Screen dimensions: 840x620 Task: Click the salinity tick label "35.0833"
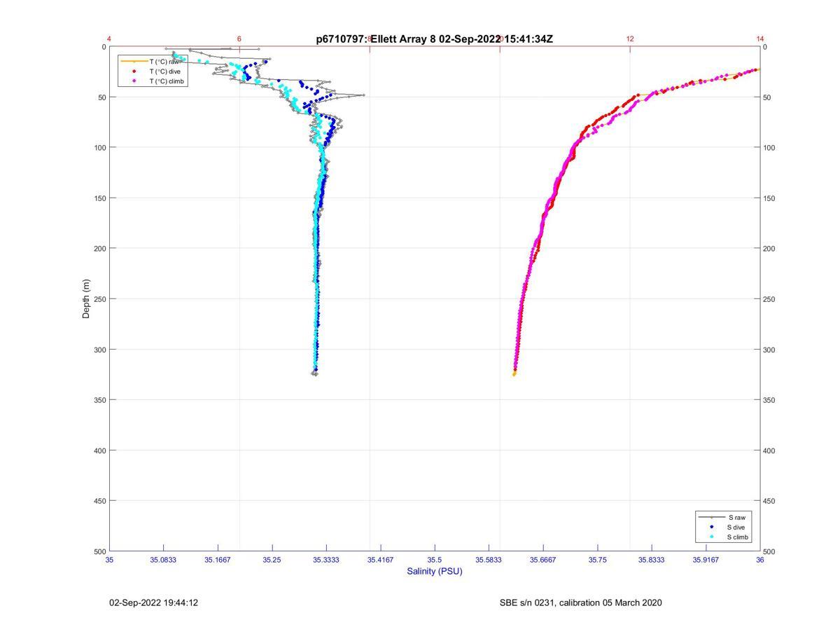[164, 560]
